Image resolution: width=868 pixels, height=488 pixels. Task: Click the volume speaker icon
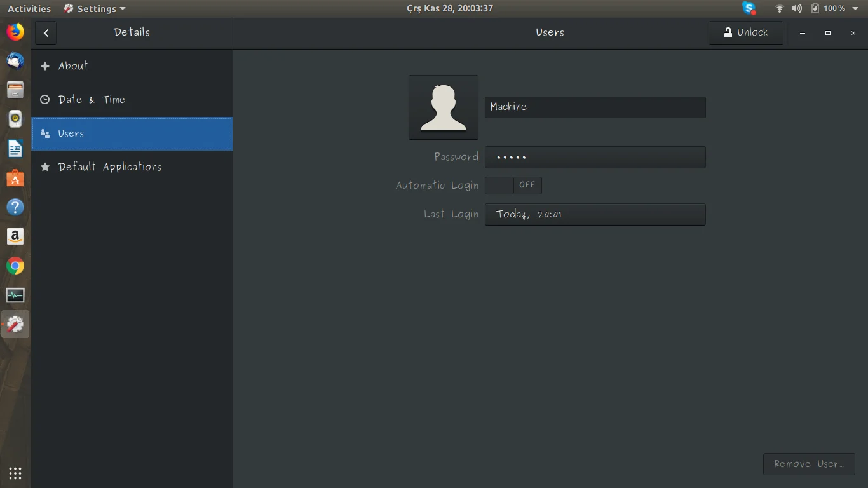(797, 8)
